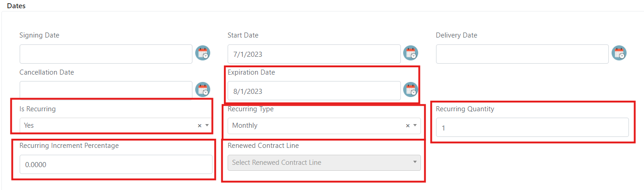Click the Expiration Date field showing 8/1/2023
The width and height of the screenshot is (644, 190).
(314, 91)
